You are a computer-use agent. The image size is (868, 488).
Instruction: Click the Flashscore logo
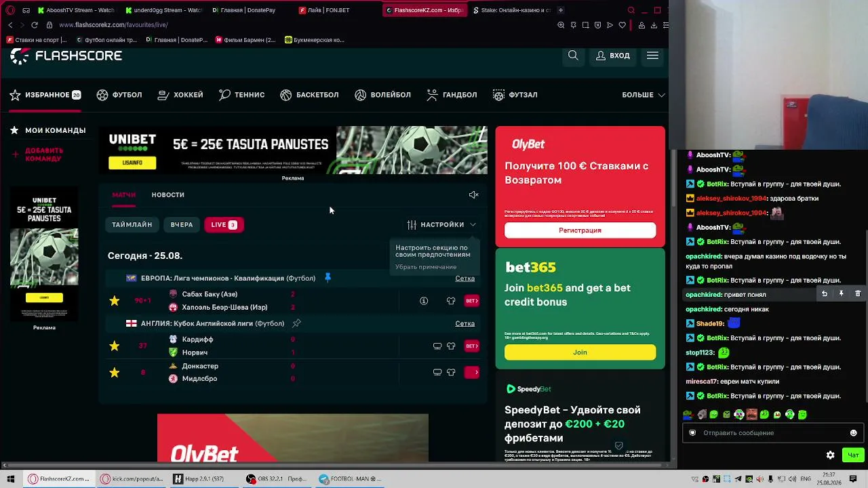66,56
